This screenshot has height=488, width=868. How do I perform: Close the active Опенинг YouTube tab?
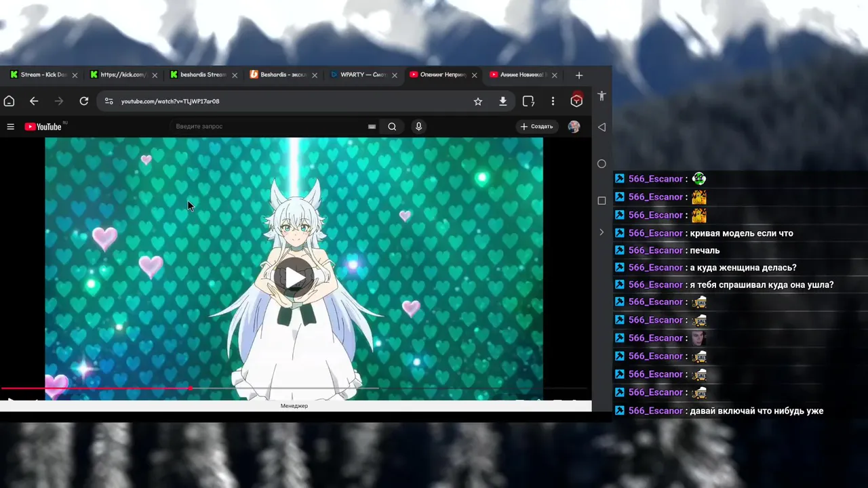475,75
